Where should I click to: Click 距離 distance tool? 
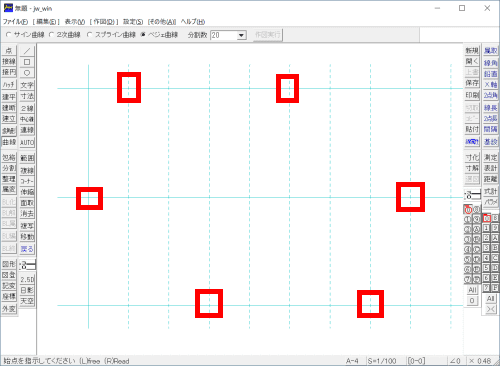click(490, 179)
